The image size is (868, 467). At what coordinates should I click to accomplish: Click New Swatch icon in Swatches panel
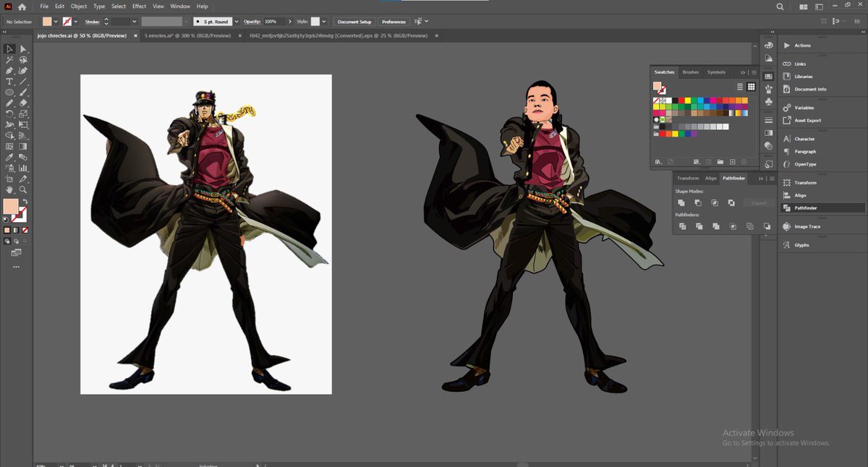point(732,162)
